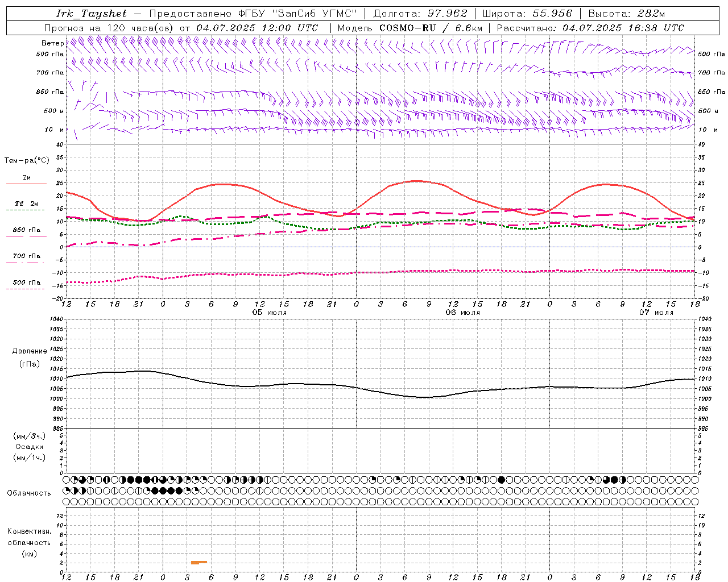
Task: Click the '05 июля' date label
Action: coord(270,313)
